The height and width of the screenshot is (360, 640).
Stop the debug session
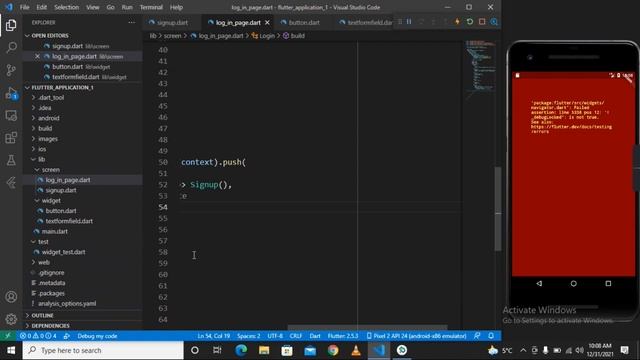482,22
